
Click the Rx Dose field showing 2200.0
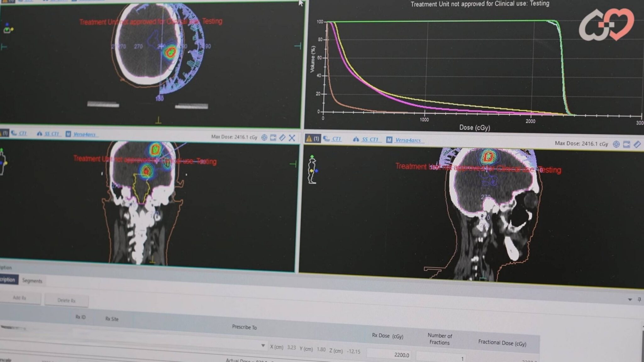[390, 355]
